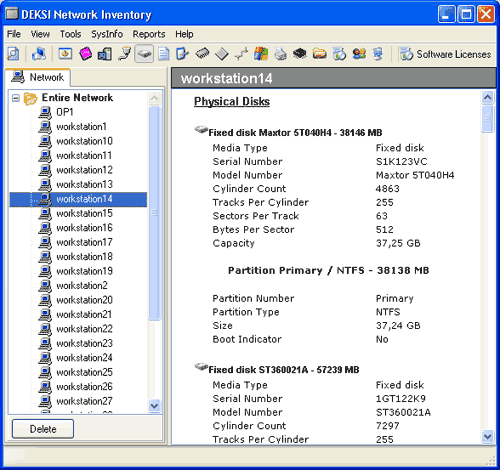The height and width of the screenshot is (470, 500).
Task: Select workstation27 in the tree
Action: (84, 401)
